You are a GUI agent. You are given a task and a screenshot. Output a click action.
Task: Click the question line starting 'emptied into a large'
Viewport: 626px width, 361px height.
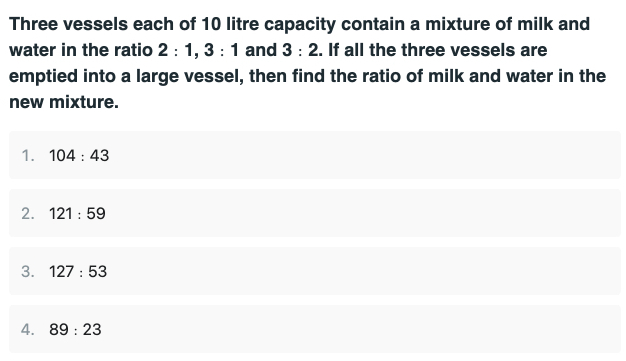[307, 76]
